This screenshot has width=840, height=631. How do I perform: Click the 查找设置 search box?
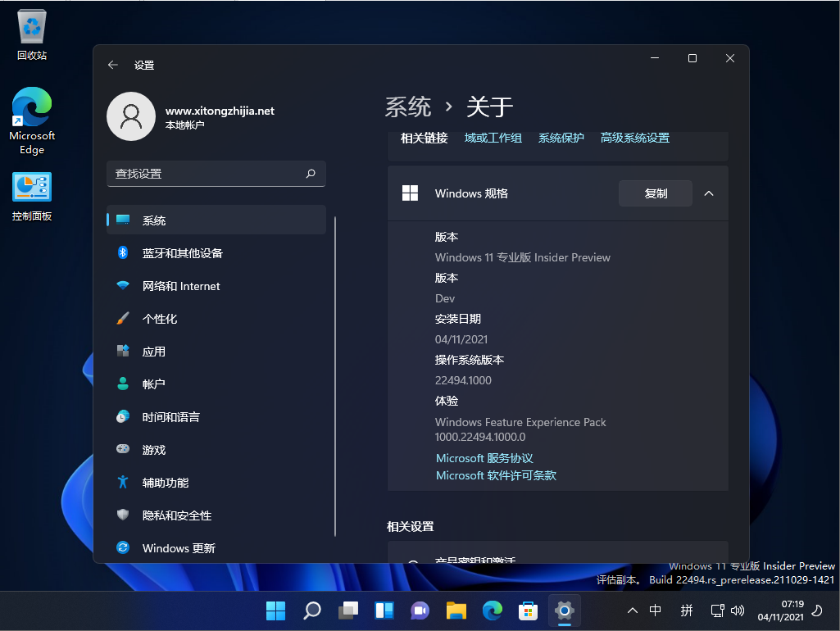tap(216, 174)
